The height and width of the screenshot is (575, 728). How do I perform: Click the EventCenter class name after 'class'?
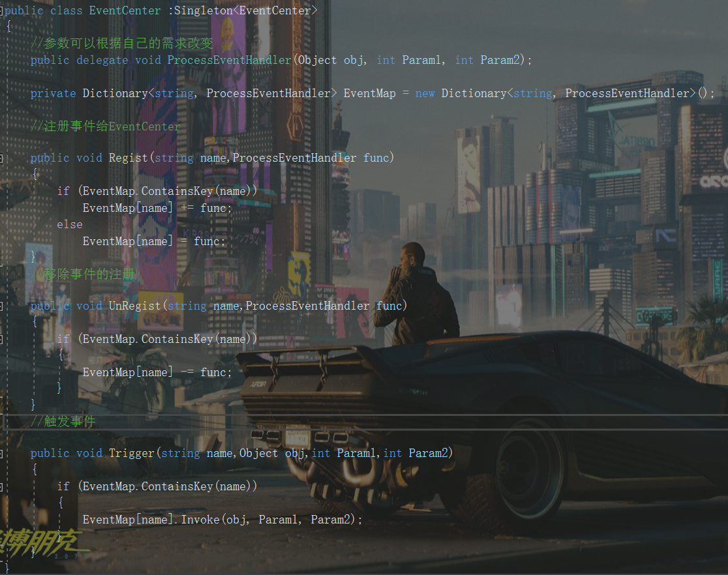click(x=125, y=10)
